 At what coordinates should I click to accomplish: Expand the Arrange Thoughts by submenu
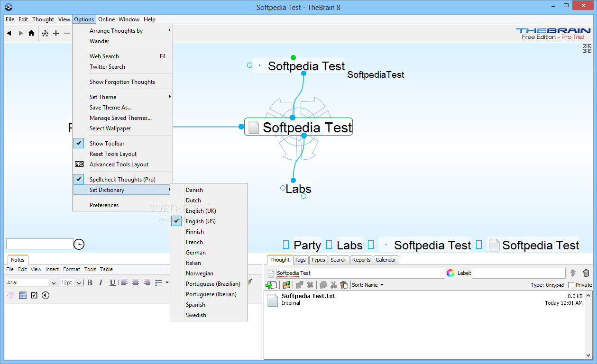[x=122, y=30]
